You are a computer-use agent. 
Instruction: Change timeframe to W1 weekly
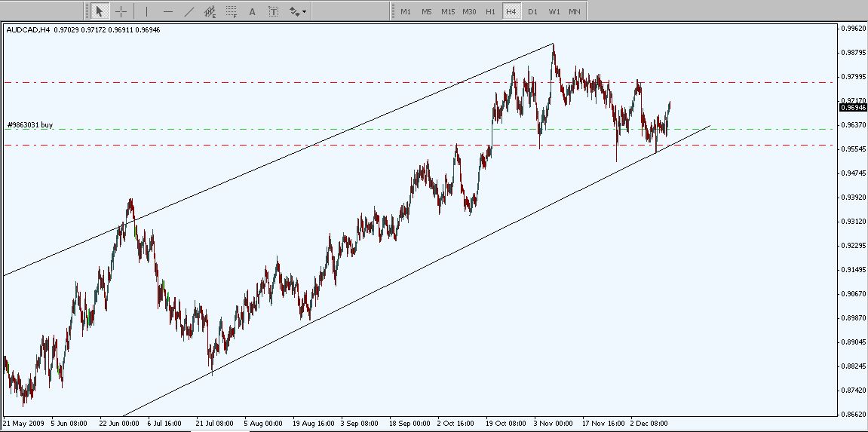pos(554,11)
